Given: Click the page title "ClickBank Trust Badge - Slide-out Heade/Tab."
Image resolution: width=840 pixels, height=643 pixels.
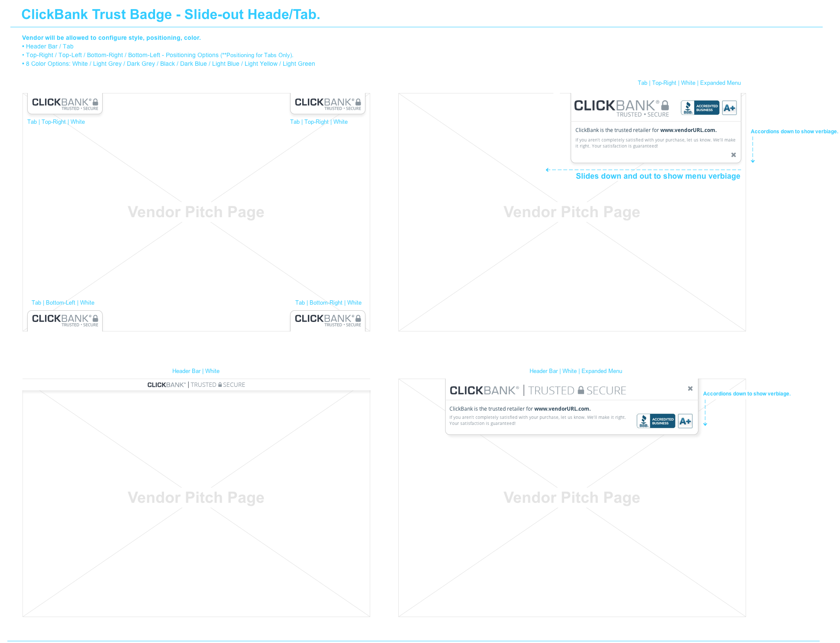Looking at the screenshot, I should (x=171, y=15).
